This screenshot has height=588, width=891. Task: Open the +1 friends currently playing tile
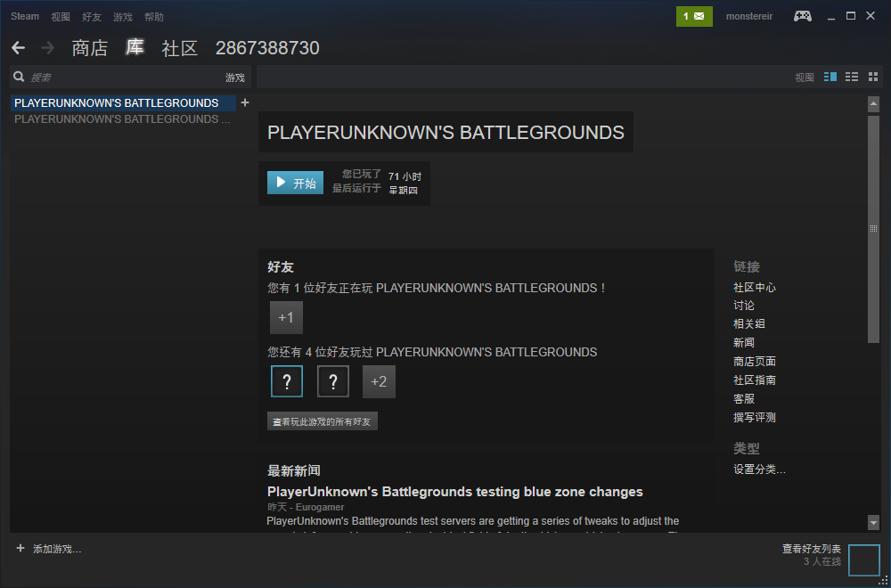point(286,317)
